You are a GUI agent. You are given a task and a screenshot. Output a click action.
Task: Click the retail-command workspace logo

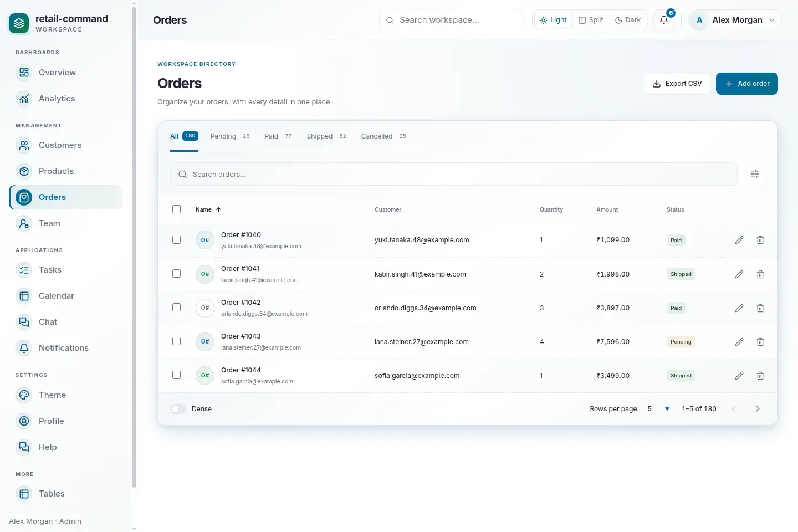click(19, 23)
